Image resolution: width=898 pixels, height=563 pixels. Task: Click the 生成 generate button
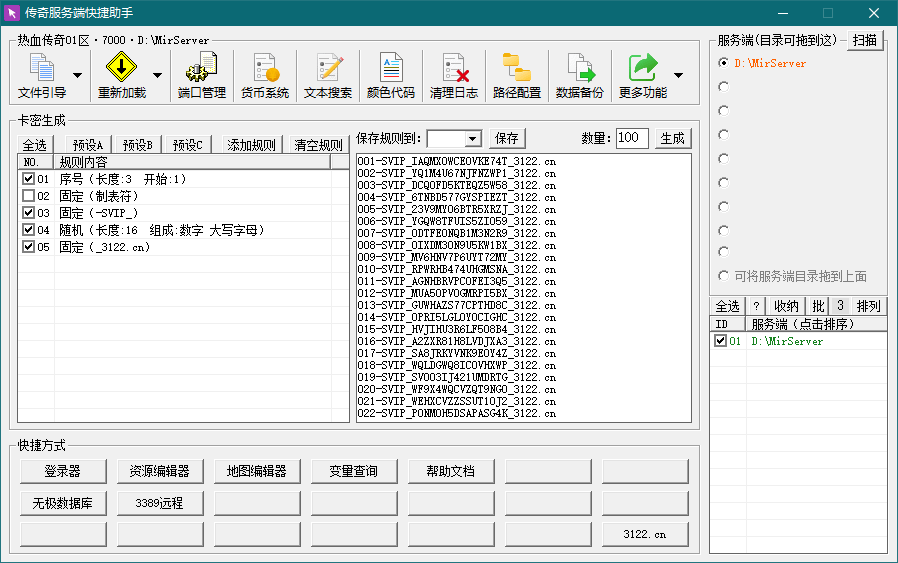click(x=673, y=139)
